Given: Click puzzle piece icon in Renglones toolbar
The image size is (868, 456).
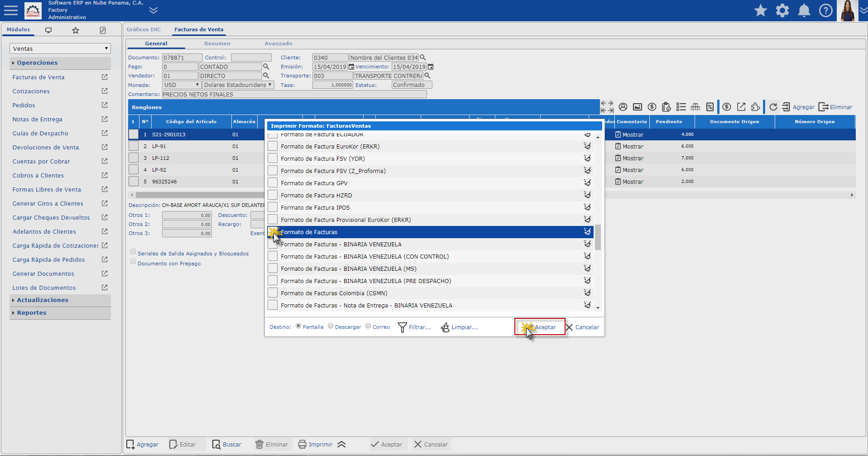Looking at the screenshot, I should pos(755,107).
